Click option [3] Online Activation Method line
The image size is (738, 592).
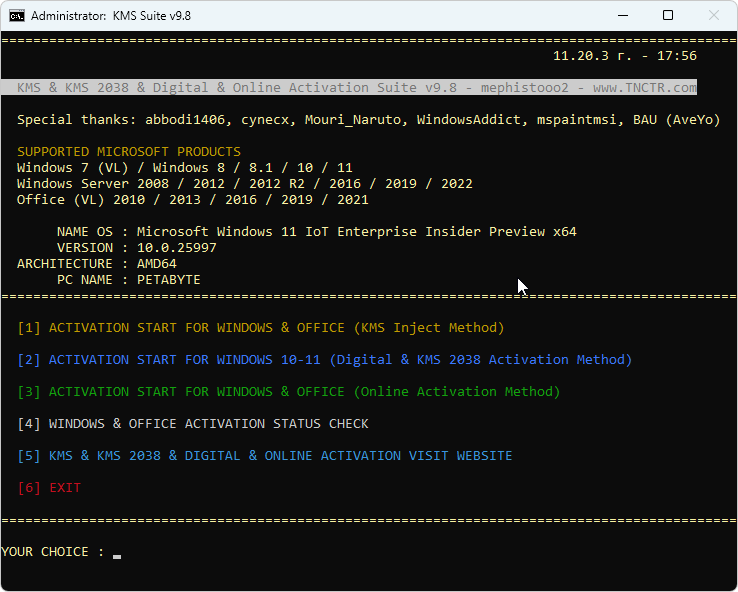[289, 392]
